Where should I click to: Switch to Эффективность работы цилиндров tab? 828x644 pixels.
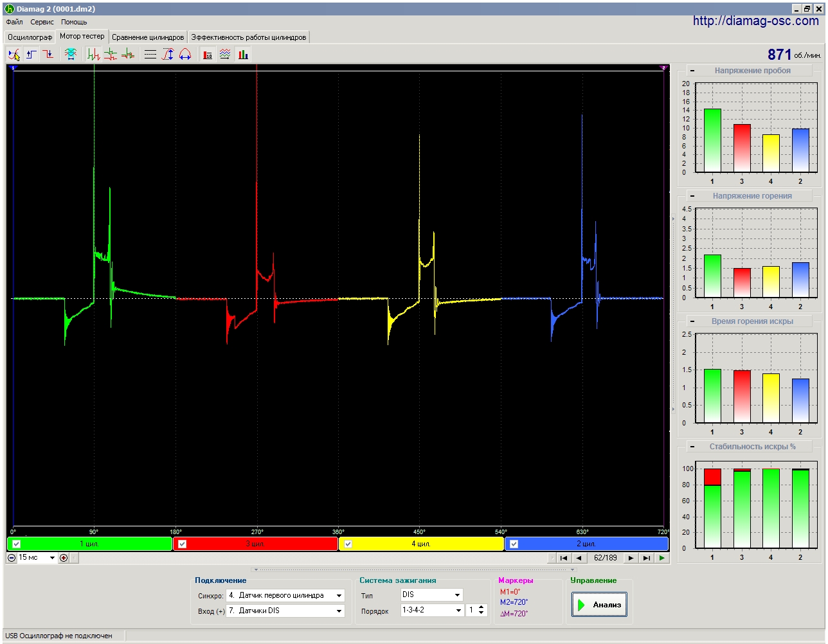pos(249,37)
